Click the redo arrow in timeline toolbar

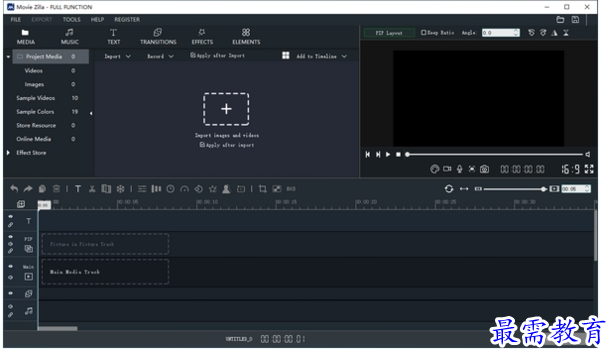coord(28,189)
